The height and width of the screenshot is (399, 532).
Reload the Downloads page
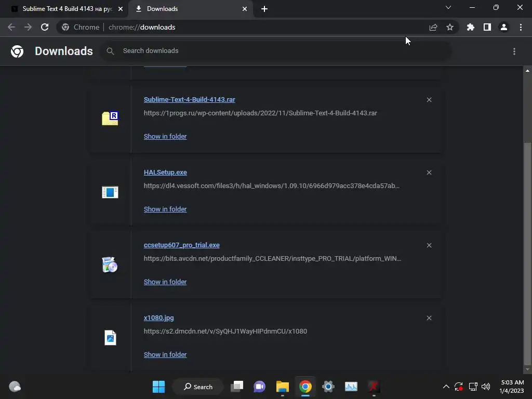(45, 27)
